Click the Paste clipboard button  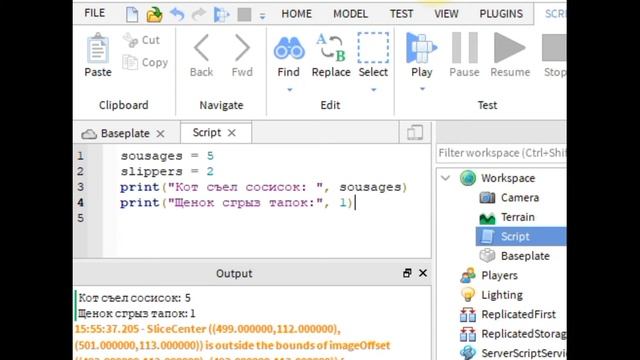tap(98, 56)
